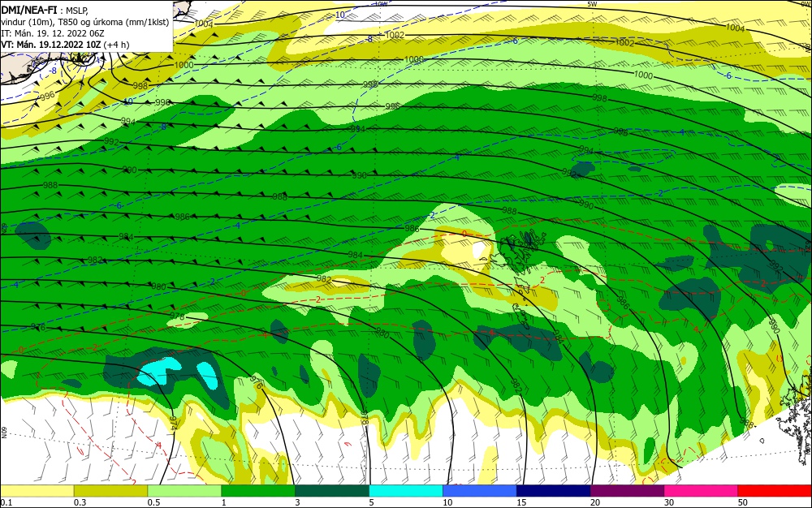Pick the pink 30 mm legend swatch
Viewport: 812px width, 508px height.
point(701,491)
